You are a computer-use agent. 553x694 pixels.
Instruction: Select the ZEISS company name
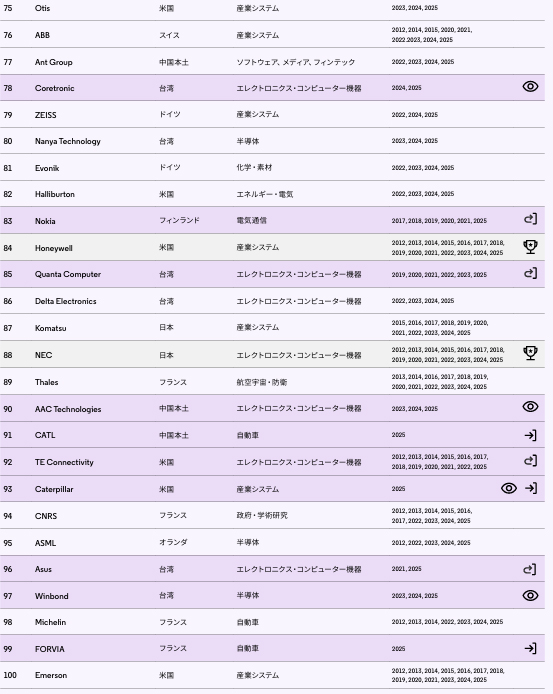[x=46, y=115]
